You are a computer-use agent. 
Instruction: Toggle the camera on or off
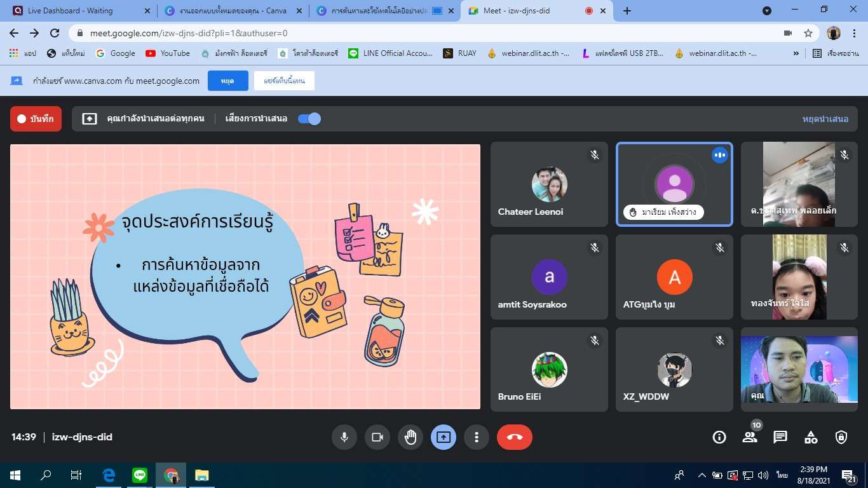tap(377, 437)
